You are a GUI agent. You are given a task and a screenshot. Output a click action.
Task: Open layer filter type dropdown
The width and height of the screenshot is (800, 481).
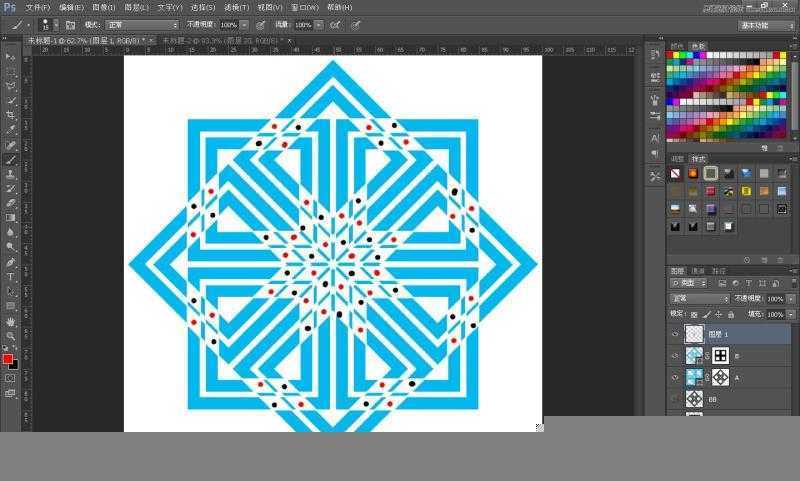coord(689,283)
